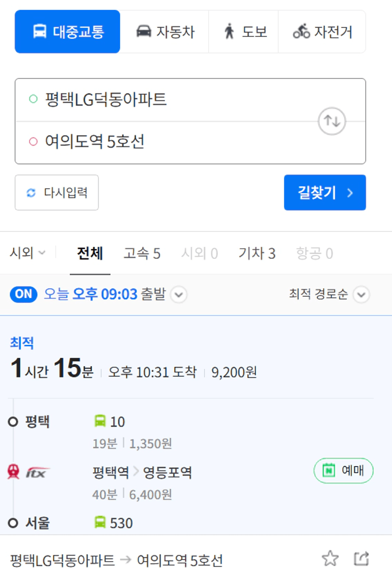Select the 전체 tab

(90, 254)
